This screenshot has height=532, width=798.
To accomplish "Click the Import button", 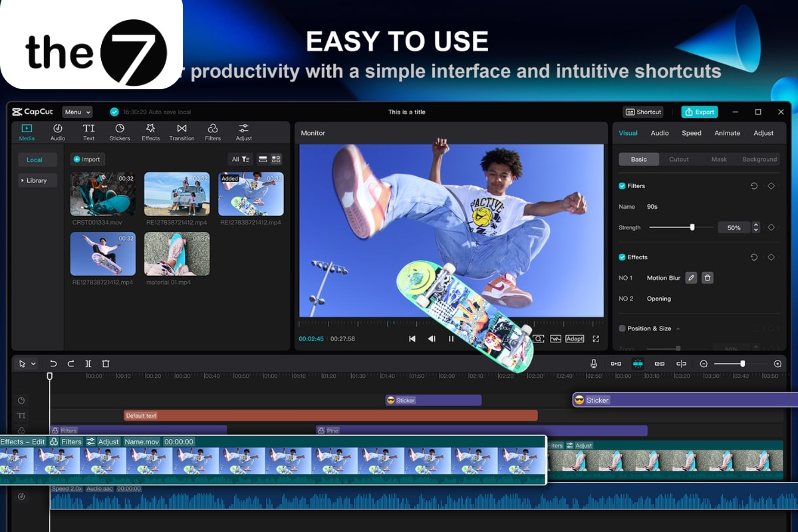I will point(87,160).
